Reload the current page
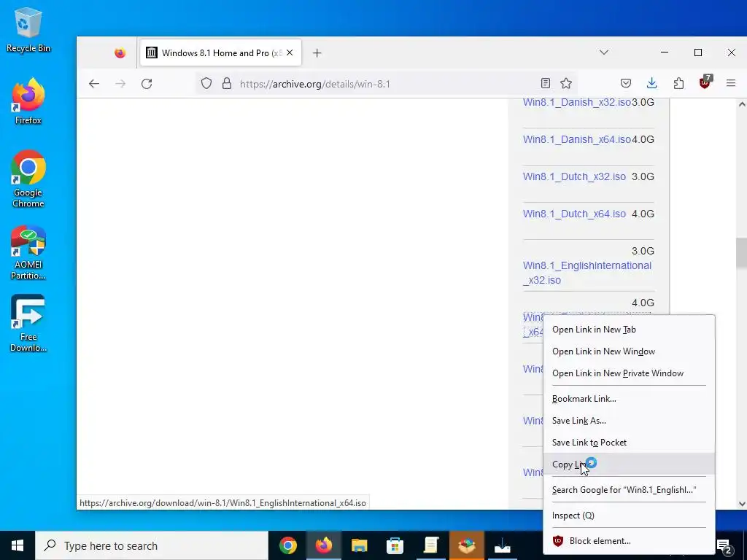 click(147, 84)
